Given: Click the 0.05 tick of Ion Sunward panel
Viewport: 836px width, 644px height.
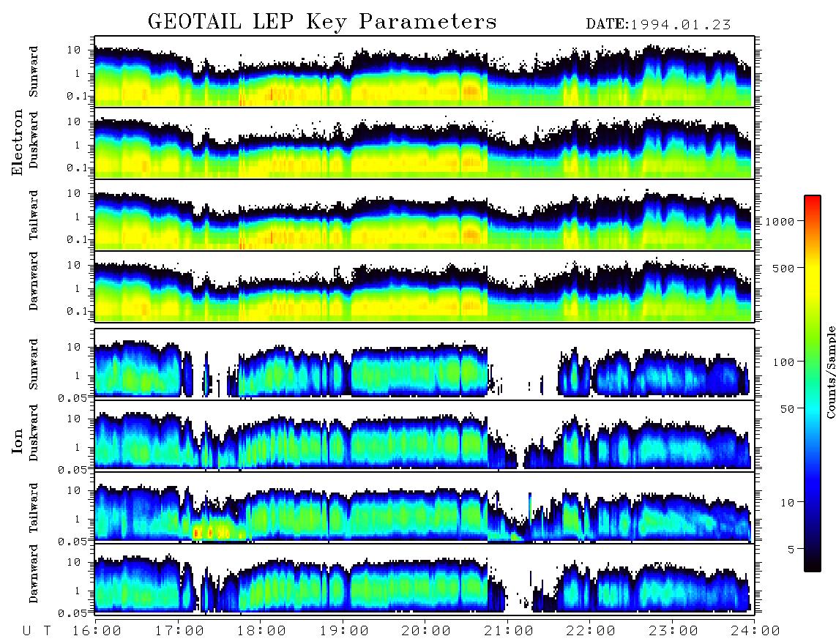Looking at the screenshot, I should tap(72, 397).
